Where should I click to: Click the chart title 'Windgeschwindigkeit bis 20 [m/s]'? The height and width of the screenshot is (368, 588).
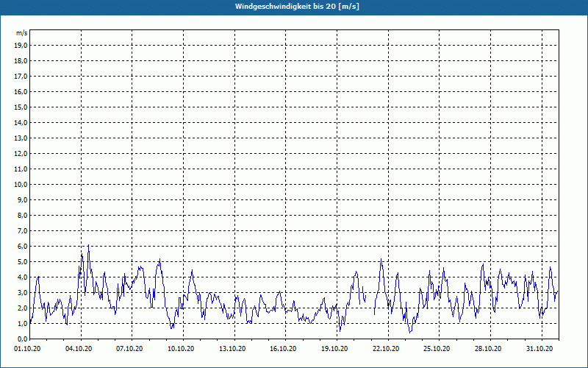click(297, 7)
